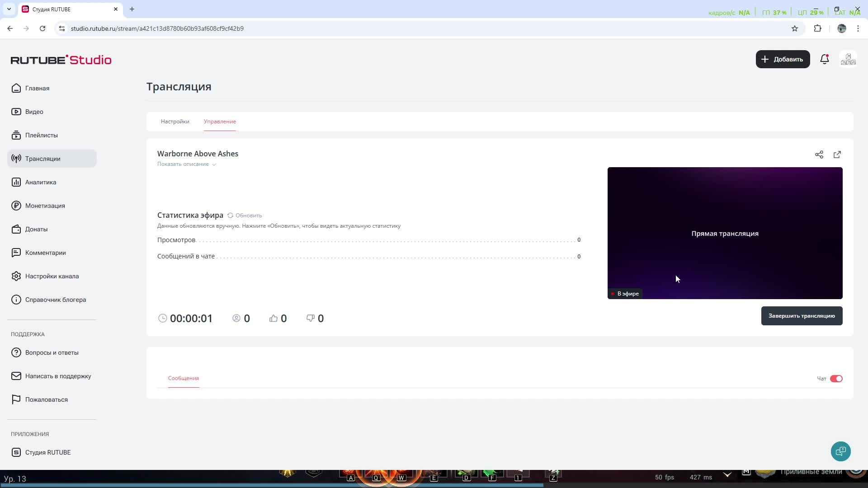Screen dimensions: 868x488
Task: Click the Прямая трансляция preview player
Action: pos(724,233)
